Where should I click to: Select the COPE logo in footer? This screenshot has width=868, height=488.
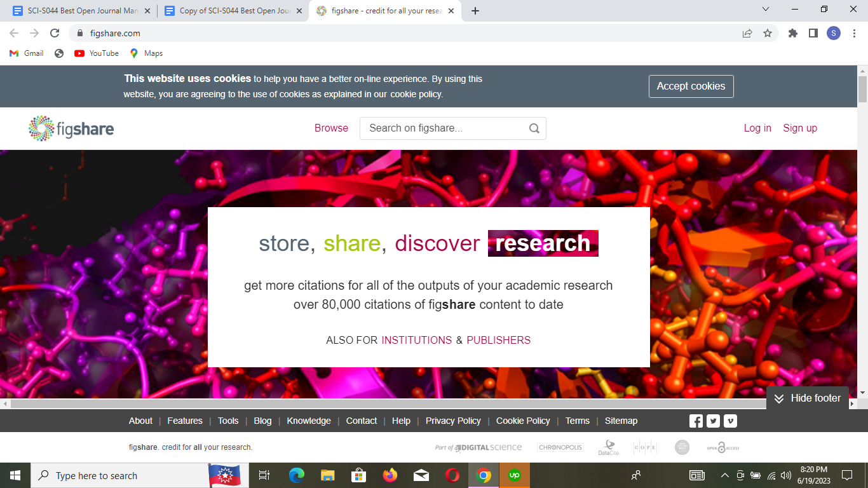click(644, 447)
